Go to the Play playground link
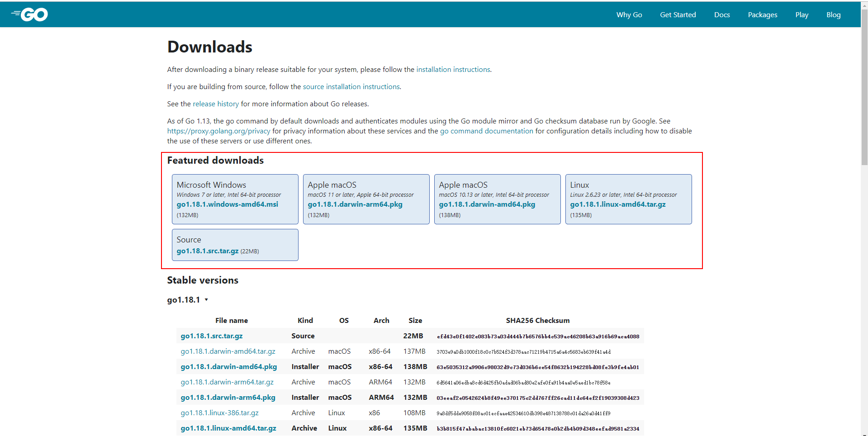This screenshot has height=436, width=868. point(802,15)
